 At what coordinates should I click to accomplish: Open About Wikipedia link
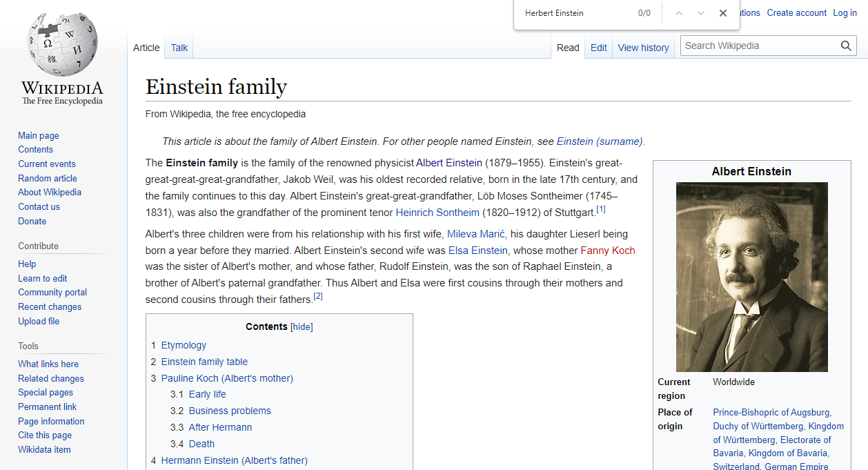pyautogui.click(x=50, y=193)
